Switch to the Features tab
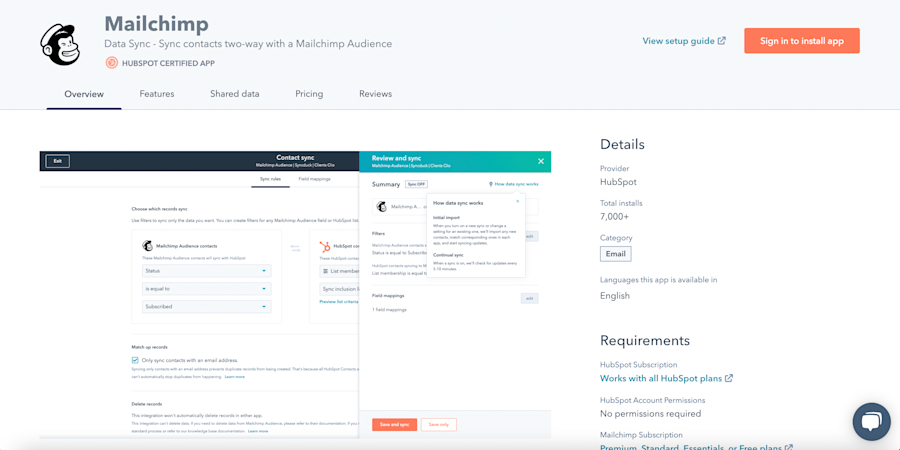Screen dimensions: 900x450 [x=157, y=94]
